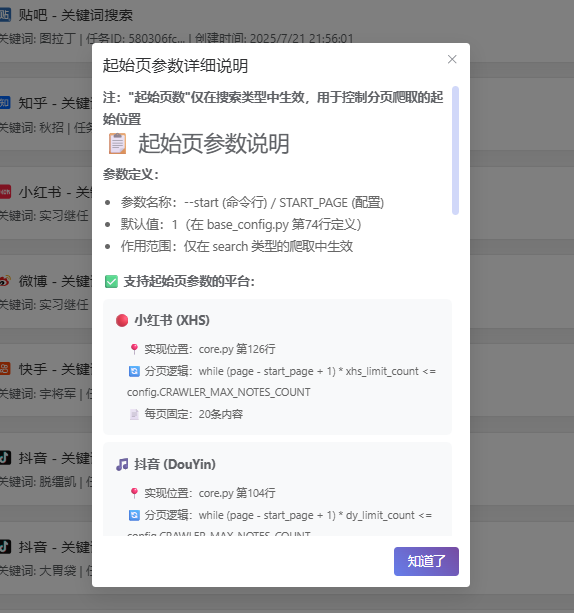Click the 关键词: 脱缰凯 text in background
Image resolution: width=574 pixels, height=613 pixels.
pyautogui.click(x=38, y=482)
